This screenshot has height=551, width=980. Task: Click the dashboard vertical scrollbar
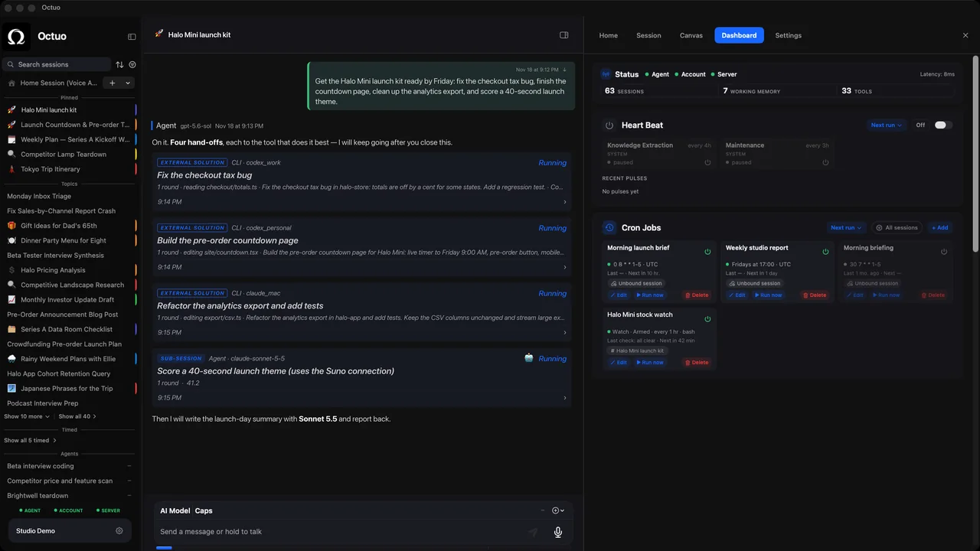click(x=975, y=153)
